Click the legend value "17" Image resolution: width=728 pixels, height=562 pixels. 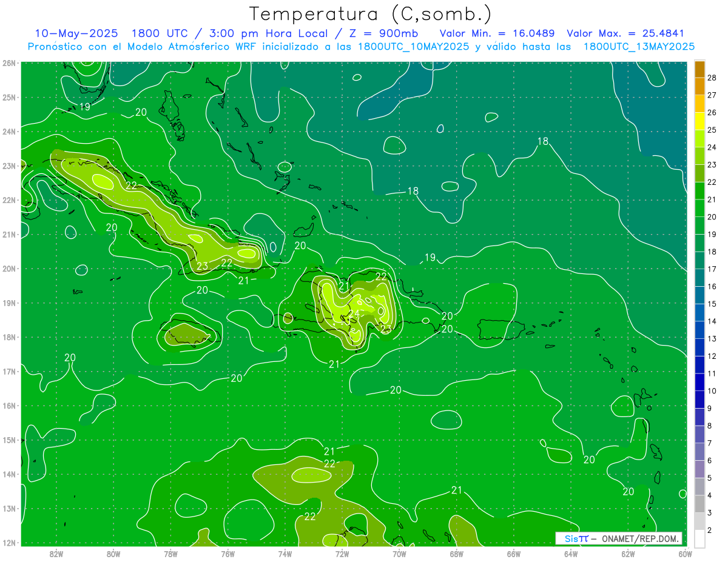712,269
